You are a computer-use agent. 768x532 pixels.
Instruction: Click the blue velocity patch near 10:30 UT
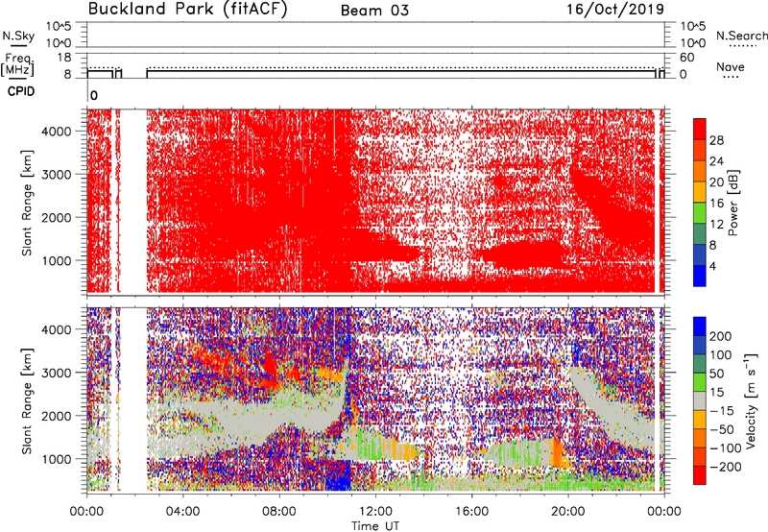[339, 475]
